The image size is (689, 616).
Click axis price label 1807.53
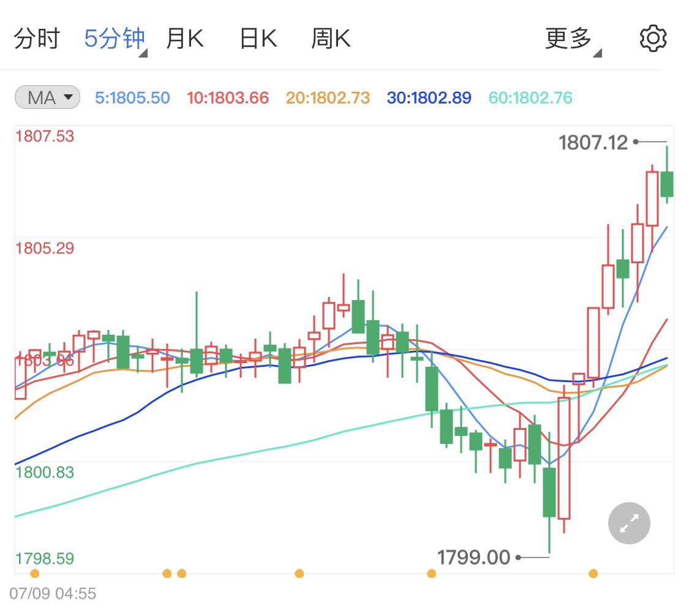click(x=45, y=136)
